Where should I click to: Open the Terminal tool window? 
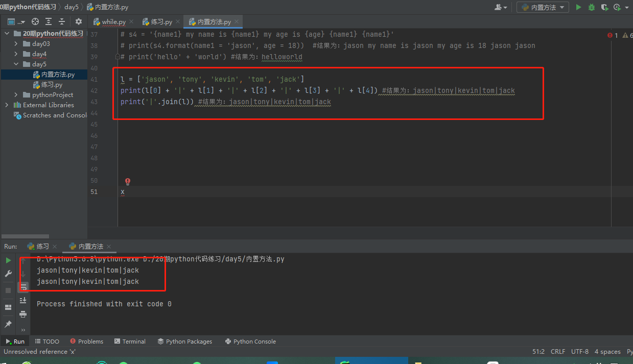pyautogui.click(x=130, y=342)
